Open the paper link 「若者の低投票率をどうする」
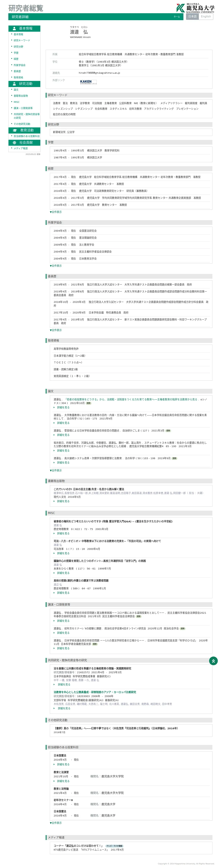 [x=131, y=399]
